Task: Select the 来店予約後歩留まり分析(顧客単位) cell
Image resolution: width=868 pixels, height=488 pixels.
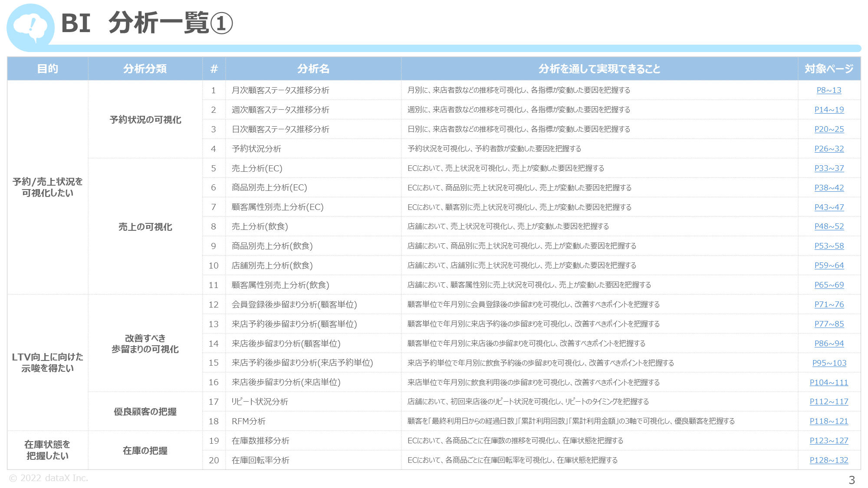Action: 313,324
